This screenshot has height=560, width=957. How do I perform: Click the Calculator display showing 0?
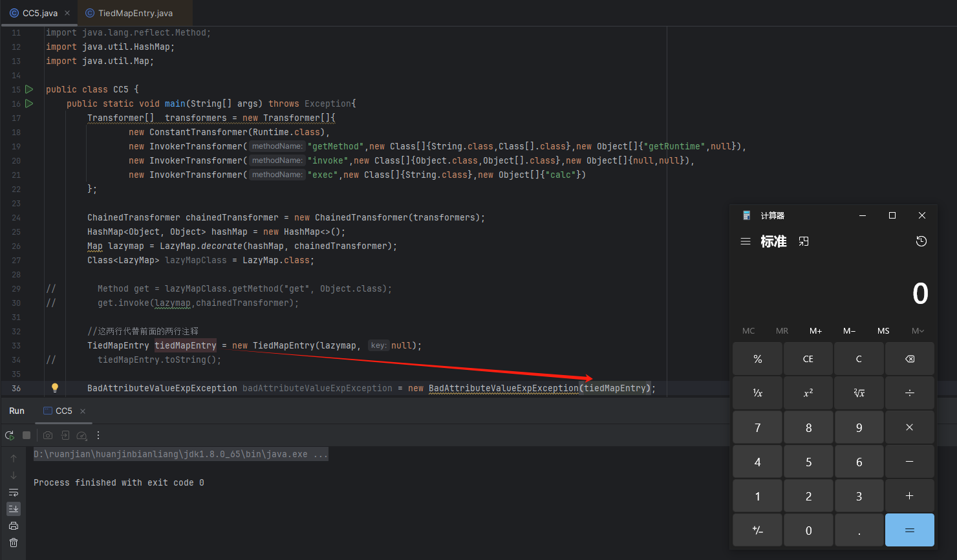click(920, 294)
